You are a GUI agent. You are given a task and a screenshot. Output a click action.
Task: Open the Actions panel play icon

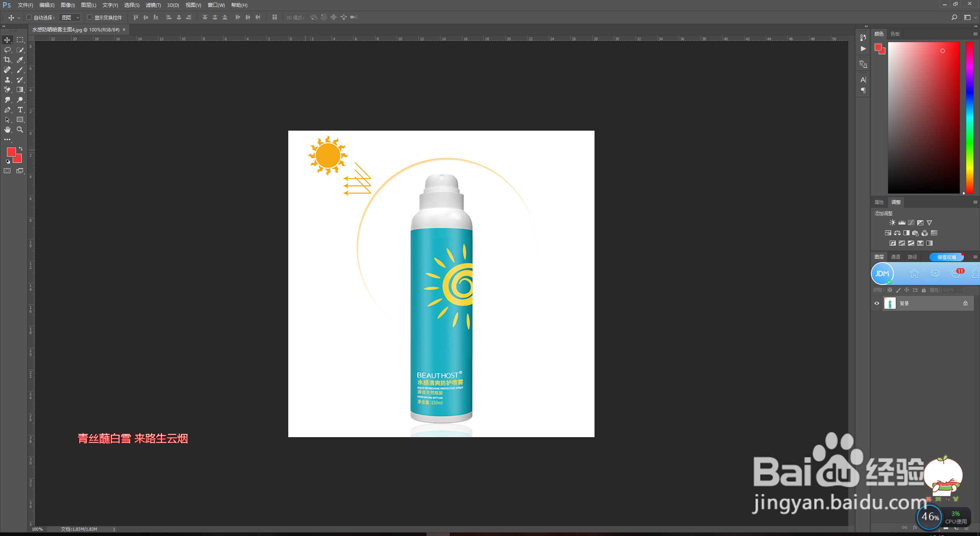(x=863, y=49)
